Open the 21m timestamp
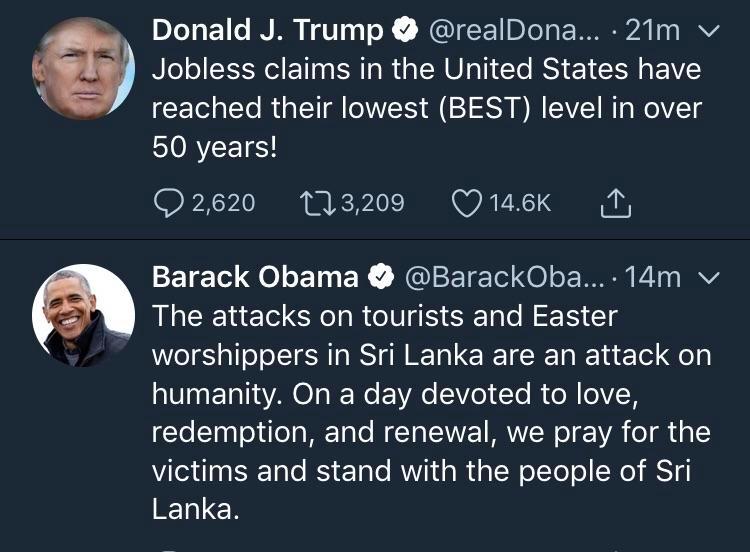Viewport: 750px width, 552px height. pyautogui.click(x=652, y=31)
